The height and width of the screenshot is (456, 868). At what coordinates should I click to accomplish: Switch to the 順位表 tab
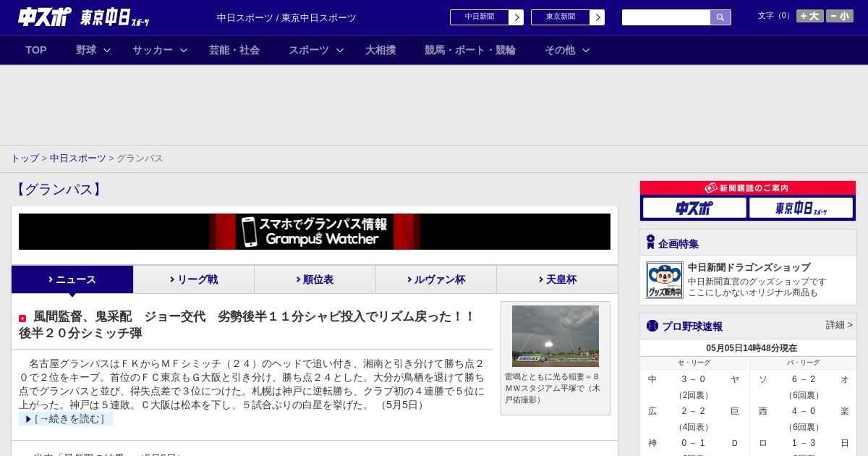(315, 279)
